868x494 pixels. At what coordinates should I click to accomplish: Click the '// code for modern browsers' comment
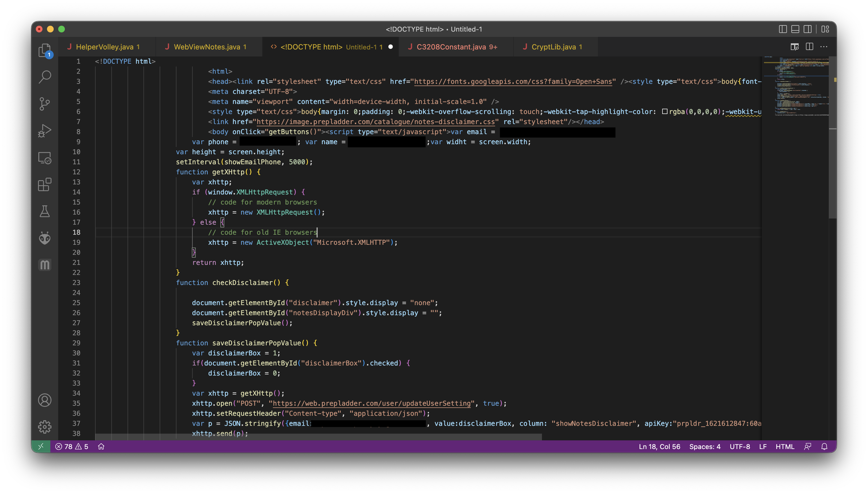(262, 202)
